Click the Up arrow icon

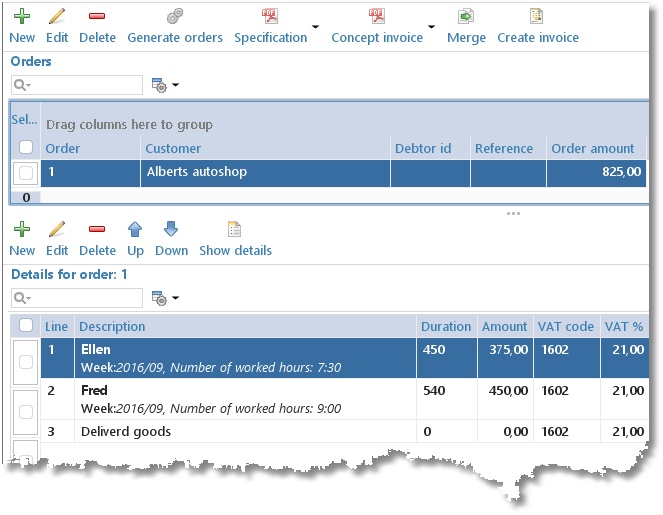[135, 229]
